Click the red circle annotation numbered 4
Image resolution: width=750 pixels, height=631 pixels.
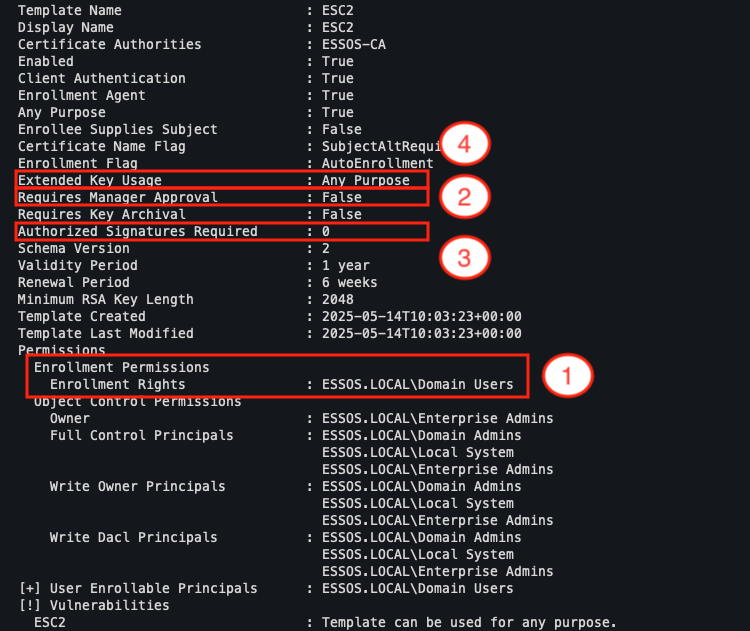pos(463,145)
